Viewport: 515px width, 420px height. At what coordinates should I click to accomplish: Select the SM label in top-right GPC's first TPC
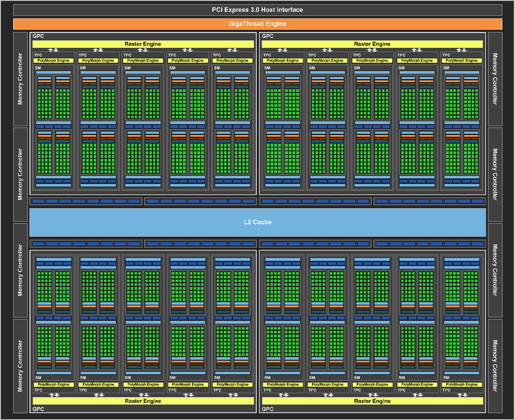267,68
